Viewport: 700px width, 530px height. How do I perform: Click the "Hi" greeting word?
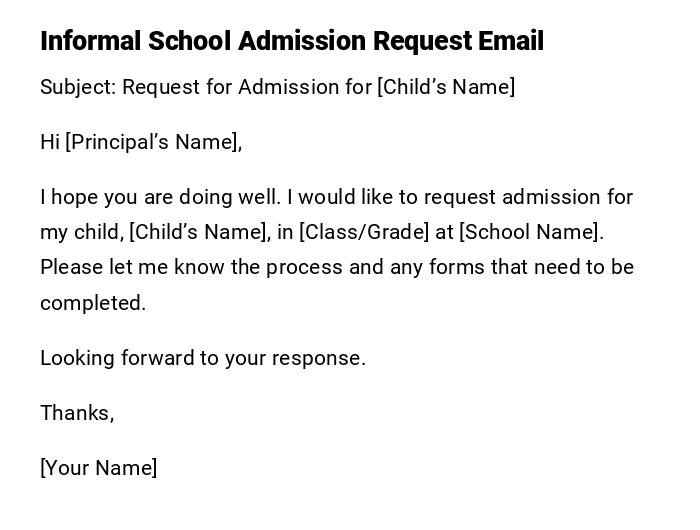click(50, 142)
